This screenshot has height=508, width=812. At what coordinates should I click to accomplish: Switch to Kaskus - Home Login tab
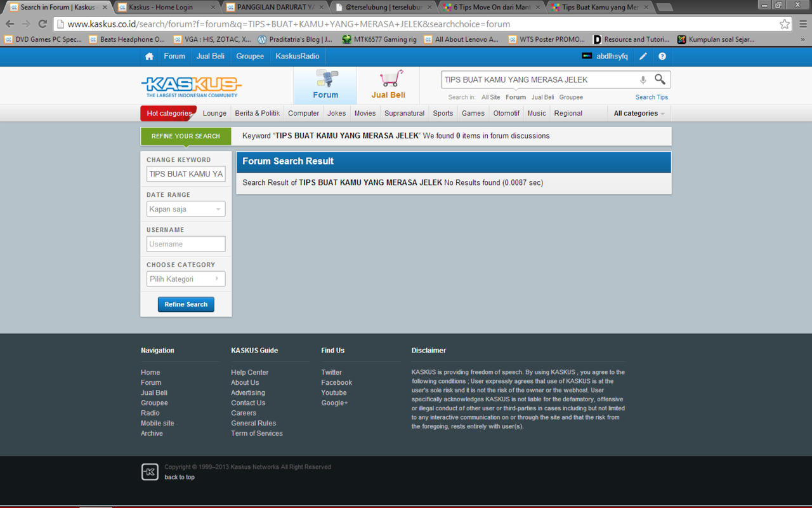point(167,7)
